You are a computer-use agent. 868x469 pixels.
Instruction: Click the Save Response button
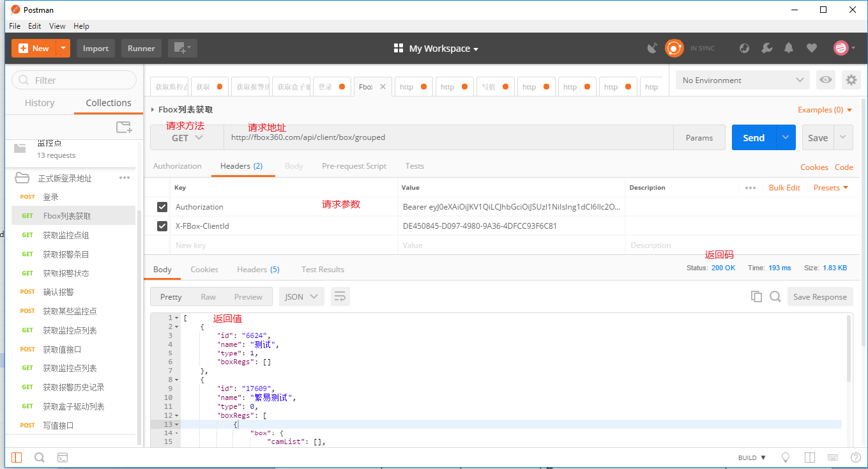[820, 296]
